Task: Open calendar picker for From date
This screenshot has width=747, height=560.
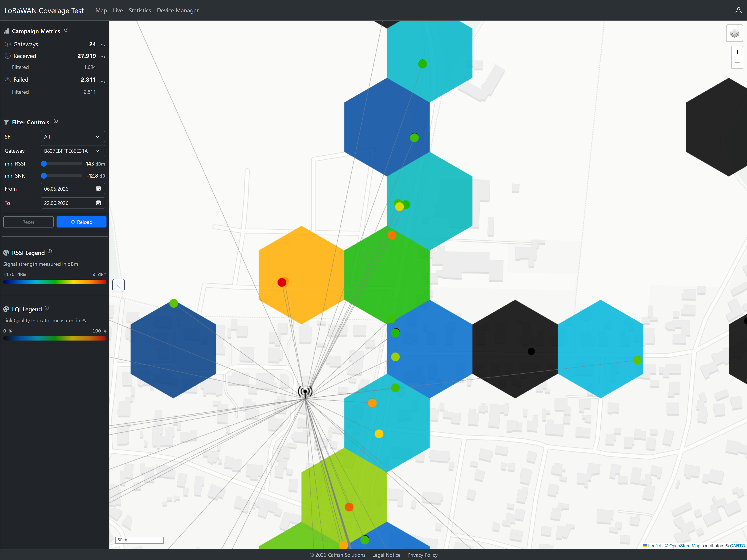Action: tap(98, 188)
